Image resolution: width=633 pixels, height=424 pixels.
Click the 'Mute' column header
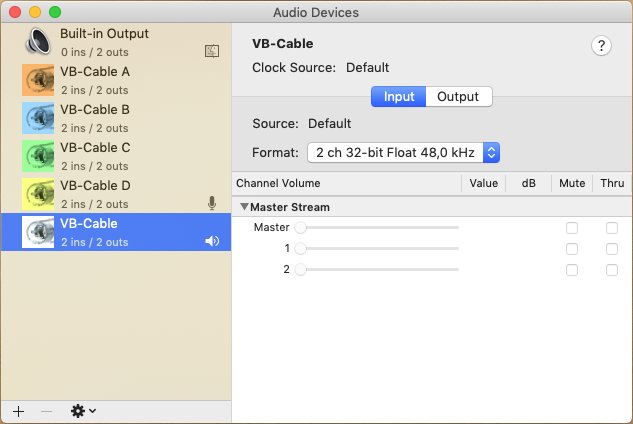click(572, 183)
